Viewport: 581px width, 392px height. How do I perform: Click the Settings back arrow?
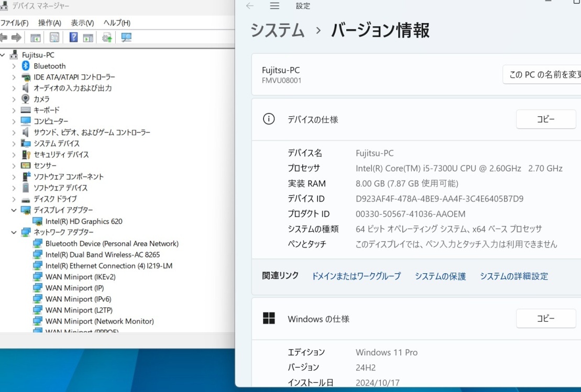coord(250,6)
